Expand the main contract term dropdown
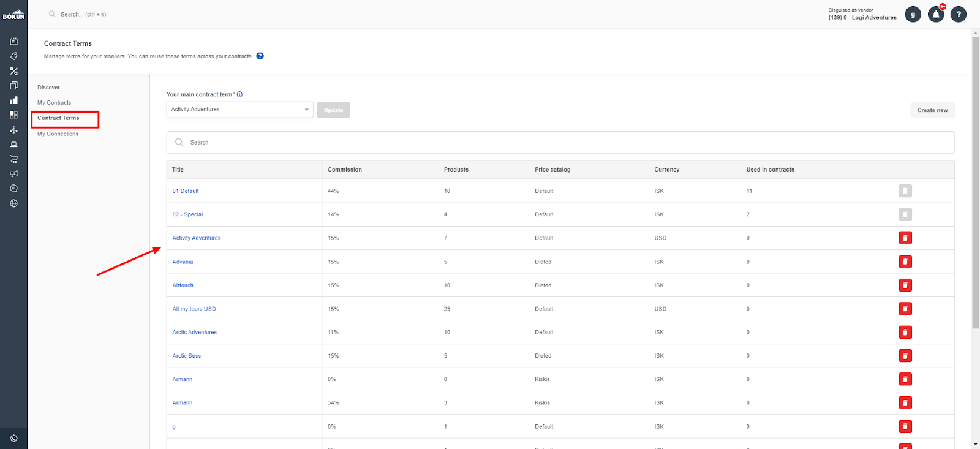Screen dimensions: 980x449 point(240,110)
